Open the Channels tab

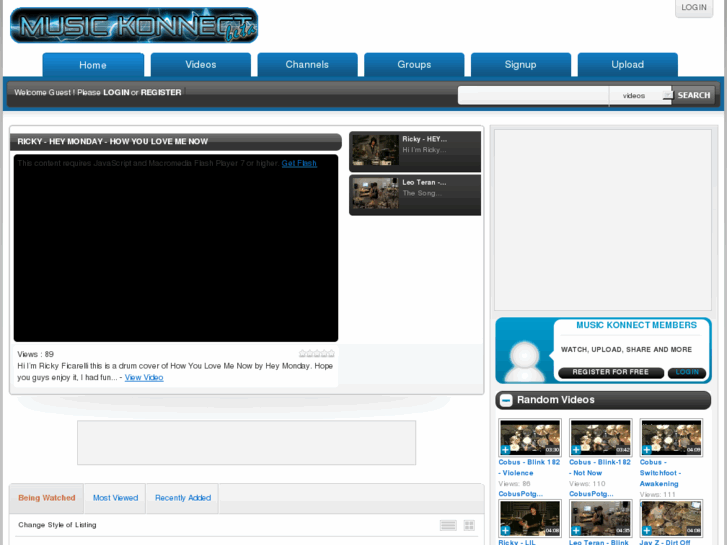[307, 65]
